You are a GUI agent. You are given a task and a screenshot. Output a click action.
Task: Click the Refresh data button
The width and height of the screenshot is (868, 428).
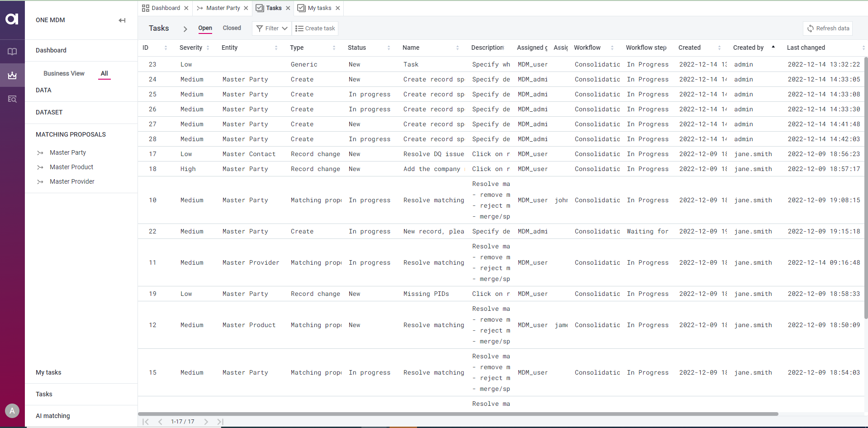pyautogui.click(x=828, y=29)
